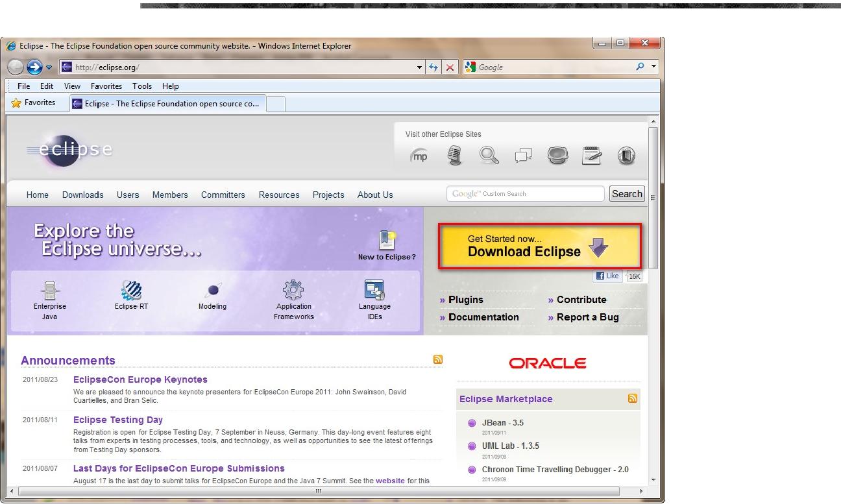Screen dimensions: 841x504
Task: Open a new blank tab
Action: click(276, 104)
